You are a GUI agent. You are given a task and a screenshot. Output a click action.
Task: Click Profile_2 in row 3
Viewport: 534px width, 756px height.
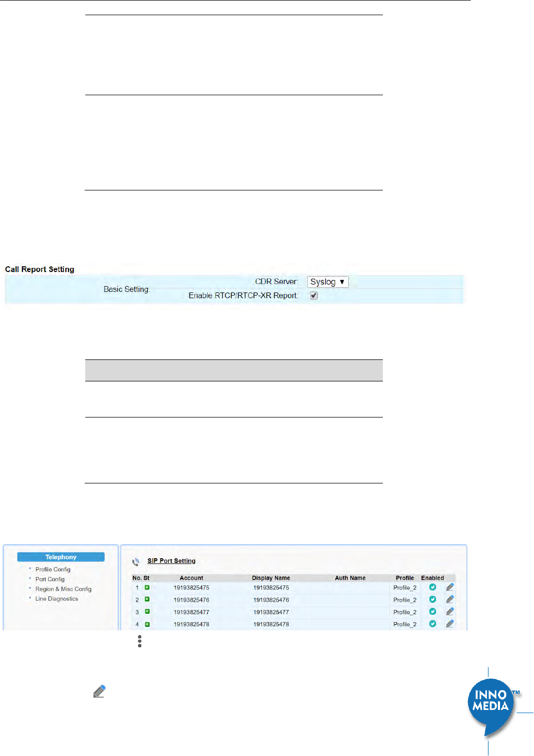click(405, 612)
